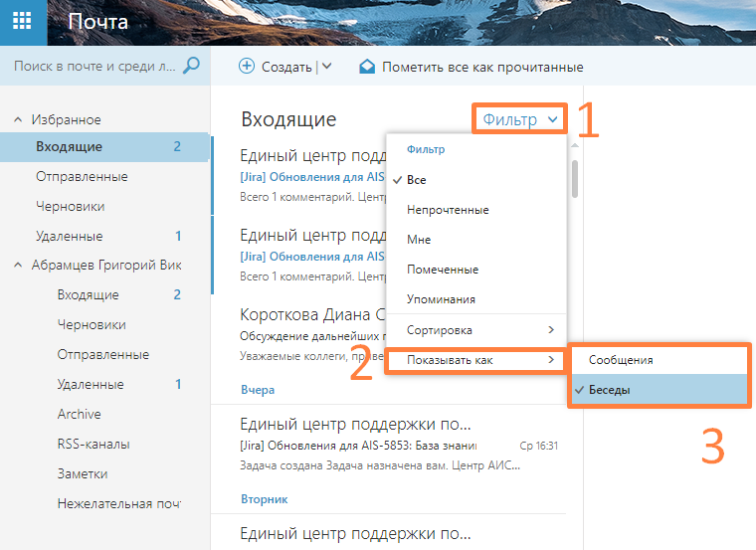The image size is (756, 550).
Task: Open the app launcher grid icon
Action: 23,22
